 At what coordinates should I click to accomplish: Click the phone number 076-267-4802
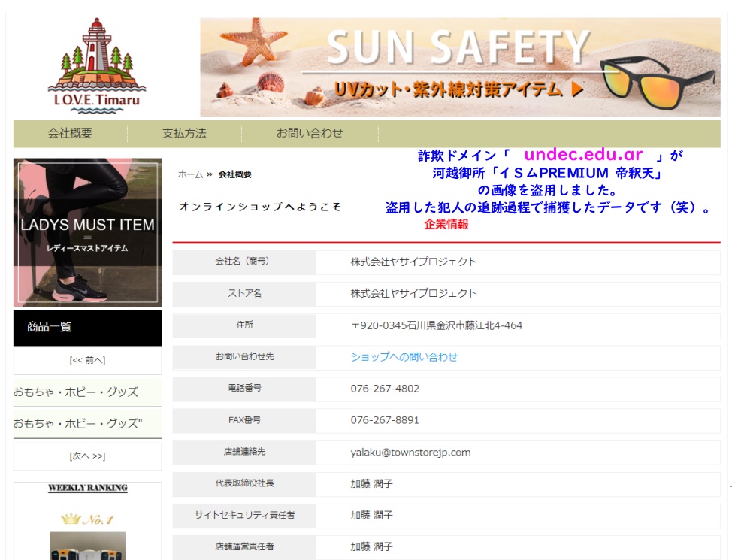click(x=385, y=389)
